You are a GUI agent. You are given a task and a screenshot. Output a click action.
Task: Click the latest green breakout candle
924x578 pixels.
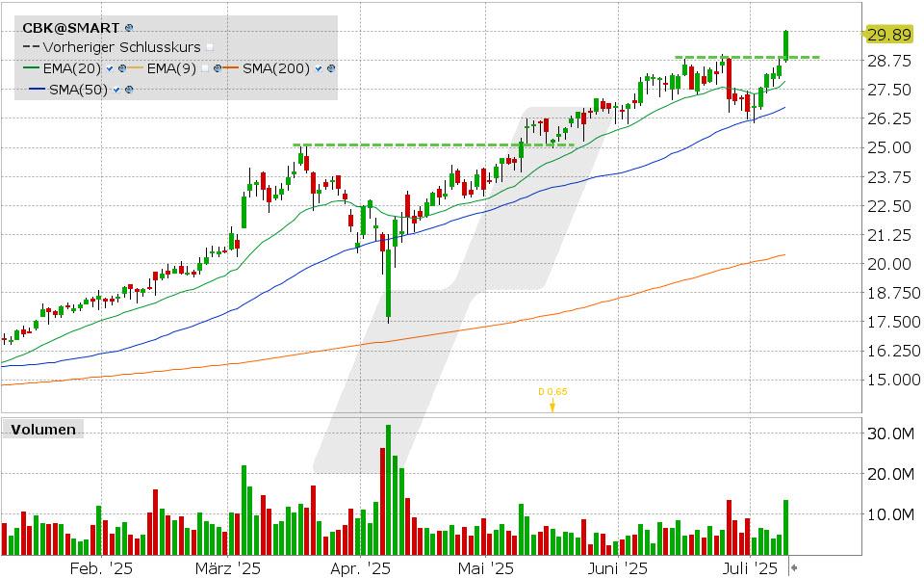click(x=785, y=45)
